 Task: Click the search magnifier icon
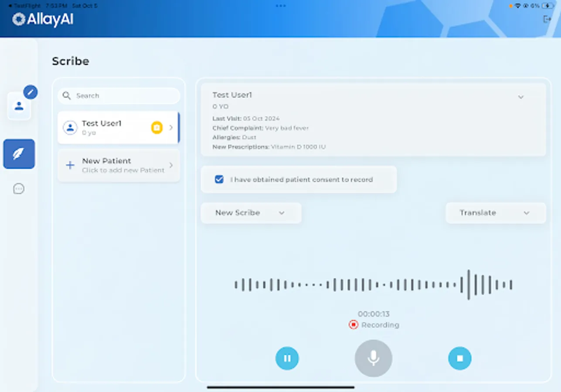click(x=67, y=95)
